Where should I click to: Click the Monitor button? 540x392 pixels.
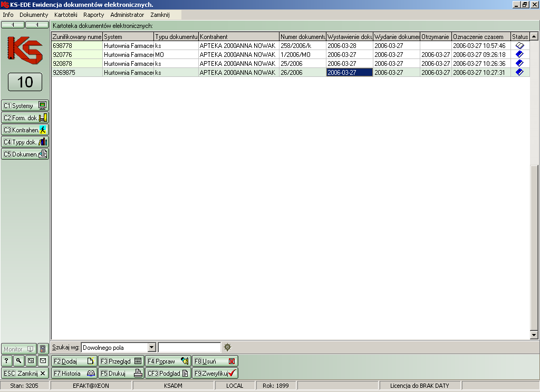click(18, 349)
